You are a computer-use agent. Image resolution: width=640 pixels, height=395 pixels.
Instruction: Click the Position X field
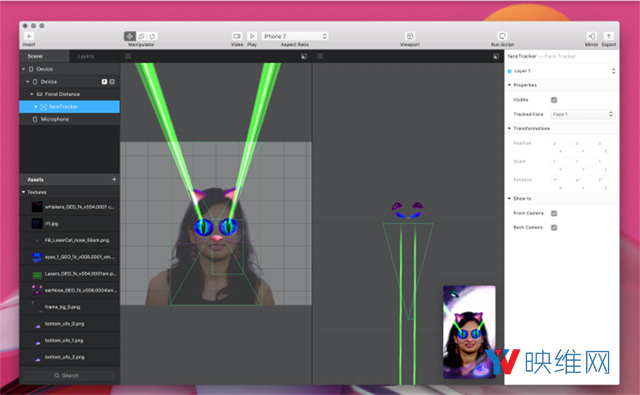click(560, 143)
